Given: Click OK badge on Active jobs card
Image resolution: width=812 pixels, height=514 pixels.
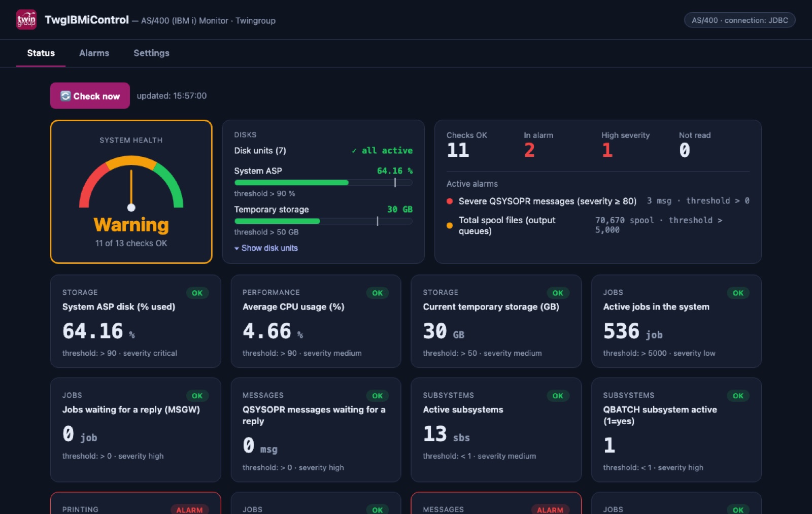Looking at the screenshot, I should coord(738,293).
